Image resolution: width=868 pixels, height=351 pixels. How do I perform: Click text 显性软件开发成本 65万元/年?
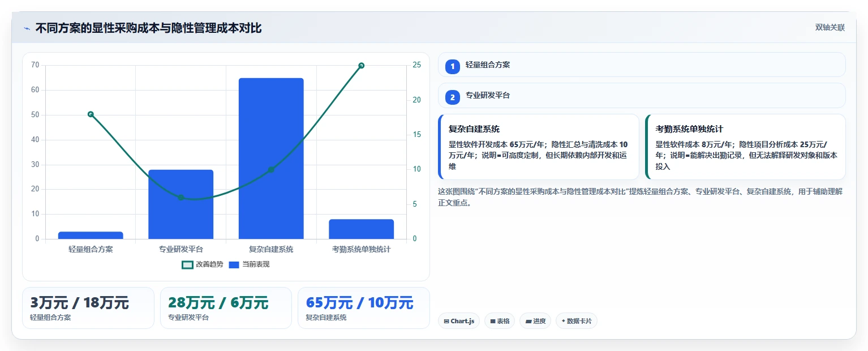(x=497, y=144)
